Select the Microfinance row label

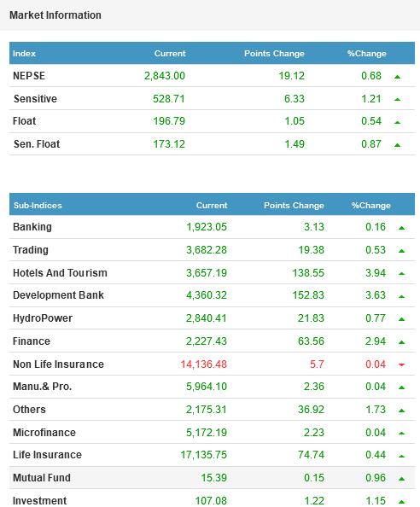point(44,432)
